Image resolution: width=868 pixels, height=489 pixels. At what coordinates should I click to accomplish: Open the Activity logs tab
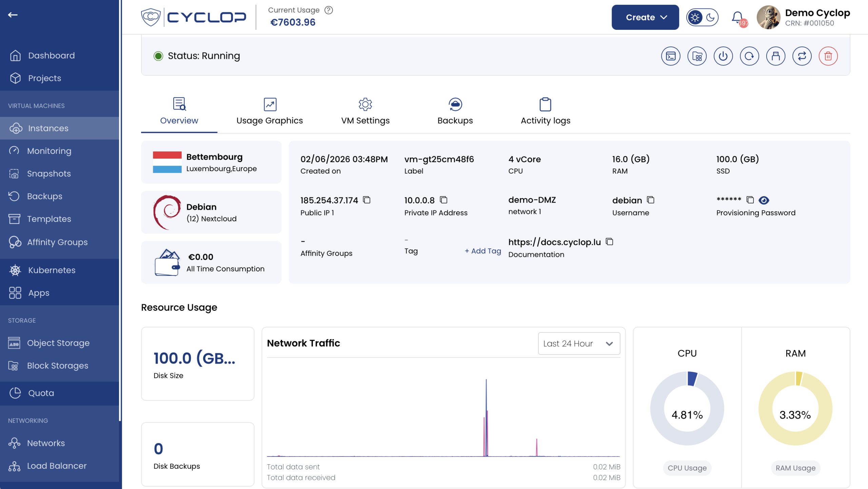tap(545, 111)
